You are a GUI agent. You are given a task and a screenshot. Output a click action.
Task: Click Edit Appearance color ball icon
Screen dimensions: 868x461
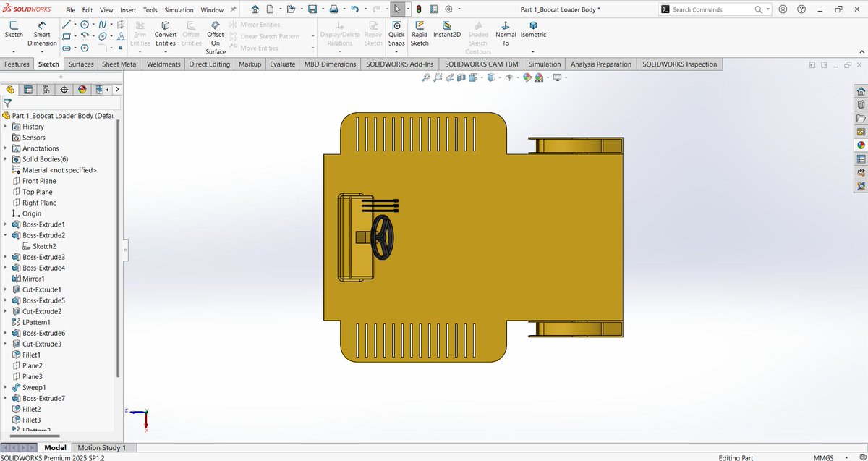[x=527, y=77]
